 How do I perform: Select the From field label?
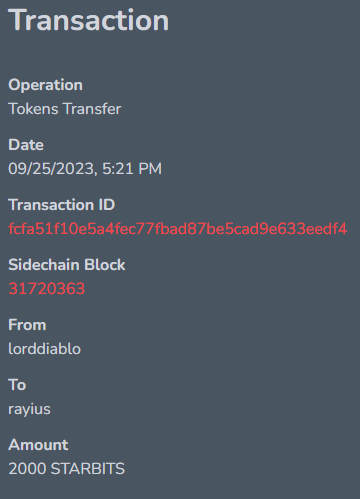27,325
